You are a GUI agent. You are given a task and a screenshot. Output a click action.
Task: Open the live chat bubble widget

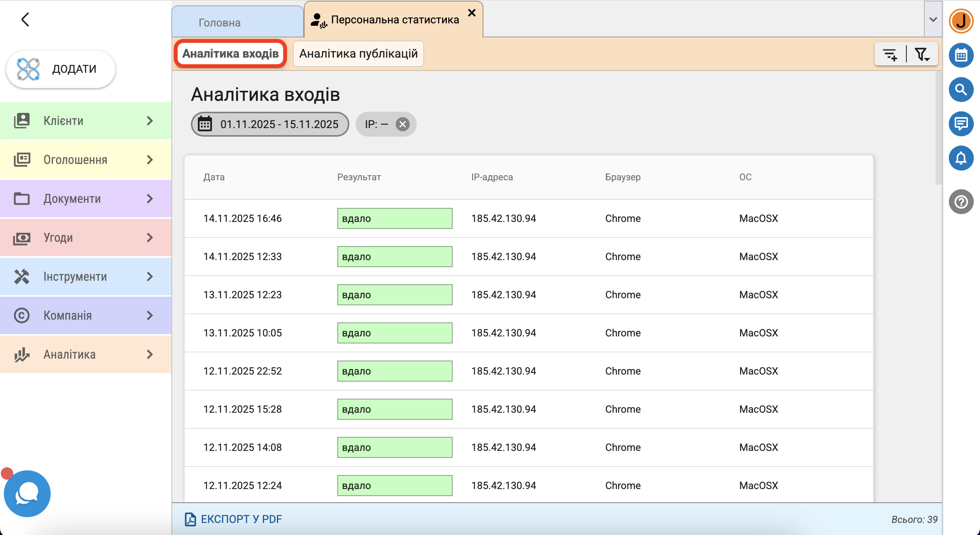[27, 493]
